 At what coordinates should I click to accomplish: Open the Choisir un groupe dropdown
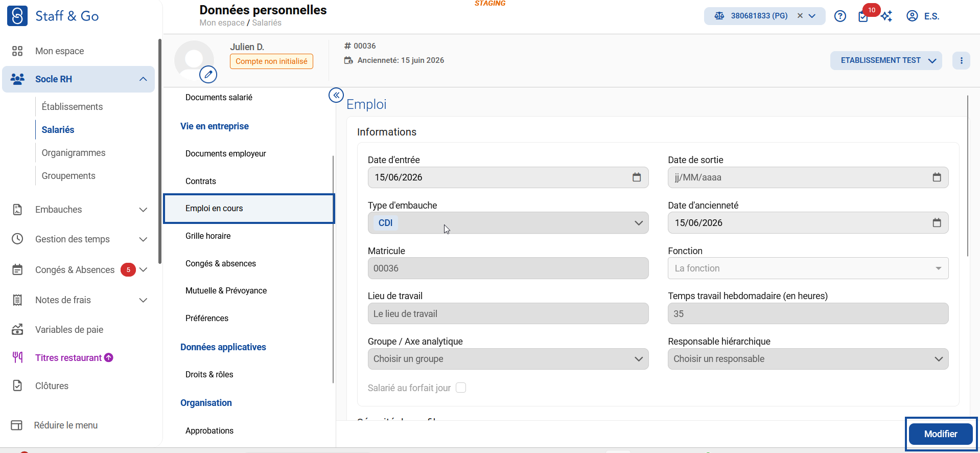[x=508, y=359]
